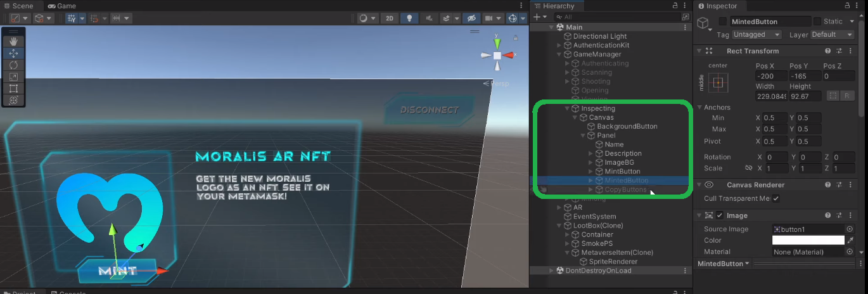Collapse the Inspecting object
The image size is (868, 294).
coord(567,108)
